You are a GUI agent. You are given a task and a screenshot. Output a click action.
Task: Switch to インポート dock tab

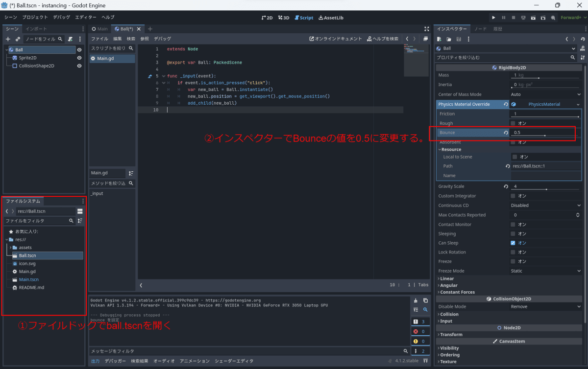(36, 29)
